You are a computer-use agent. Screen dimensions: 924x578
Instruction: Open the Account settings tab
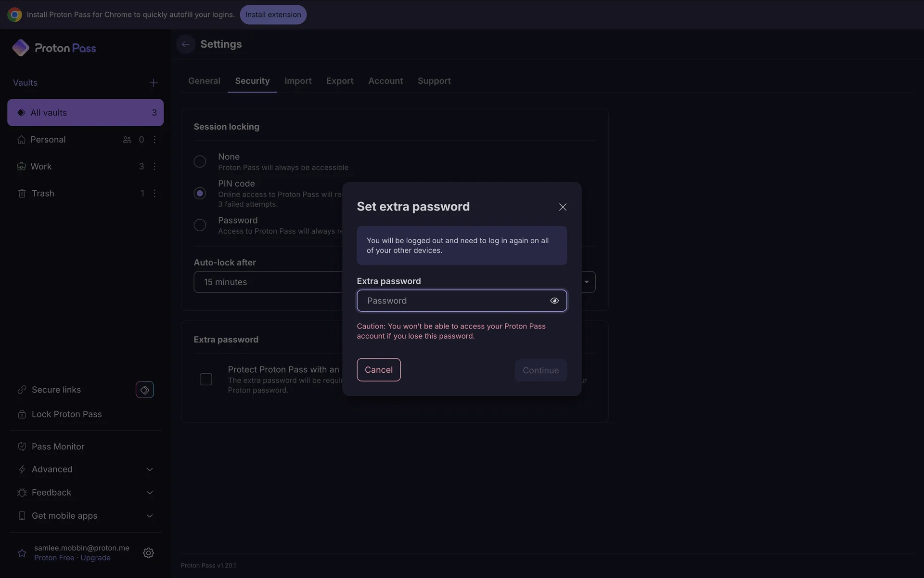point(385,81)
